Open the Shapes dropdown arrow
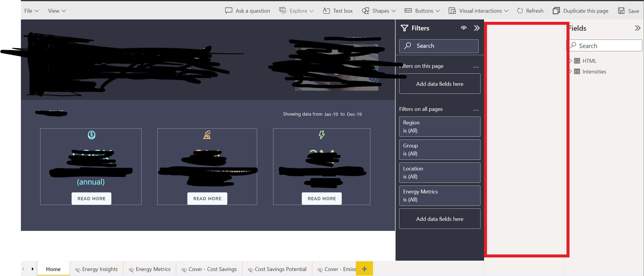Screen dimensions: 644x276 tap(394, 11)
